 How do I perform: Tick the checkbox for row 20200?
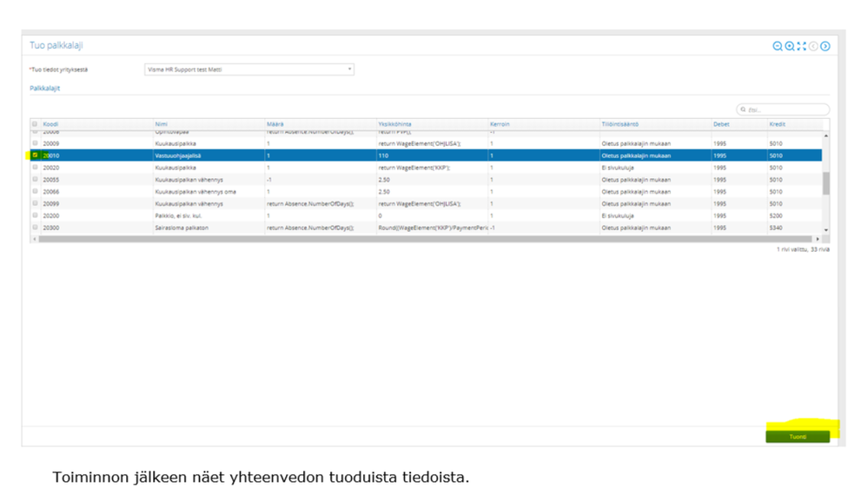tap(35, 215)
